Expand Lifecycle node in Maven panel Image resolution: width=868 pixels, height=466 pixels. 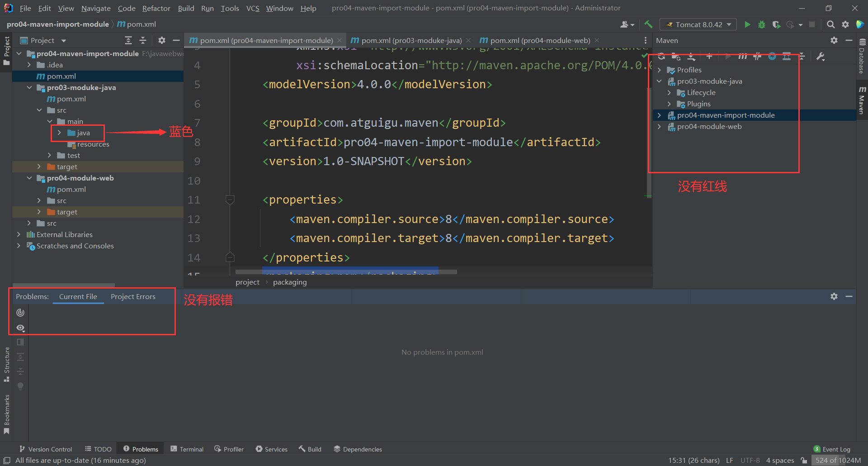click(669, 92)
